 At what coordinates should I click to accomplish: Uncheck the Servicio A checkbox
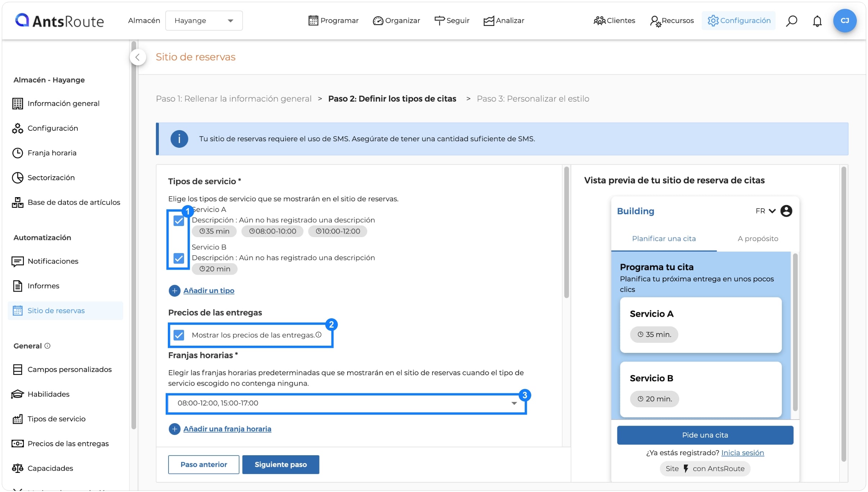coord(179,221)
